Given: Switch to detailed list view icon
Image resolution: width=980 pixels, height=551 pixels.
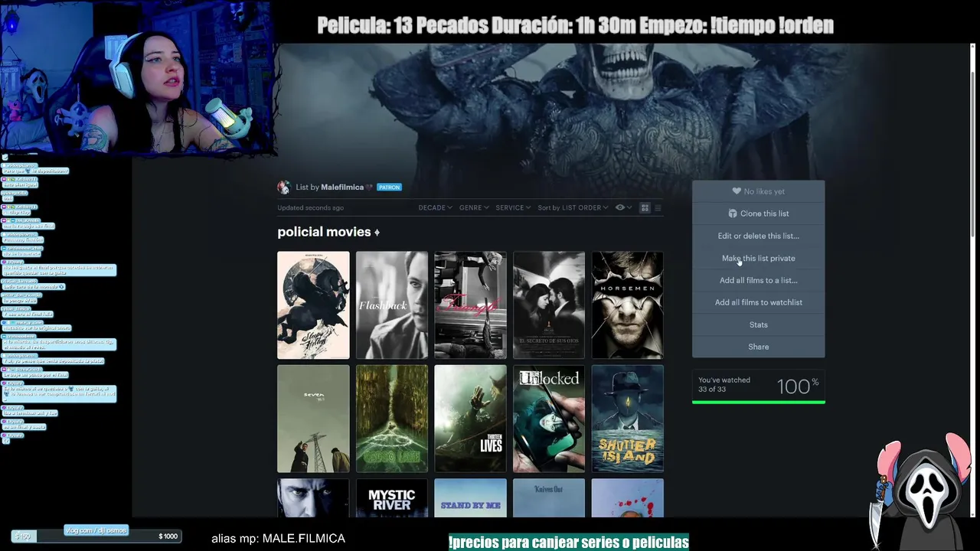Looking at the screenshot, I should (x=658, y=207).
